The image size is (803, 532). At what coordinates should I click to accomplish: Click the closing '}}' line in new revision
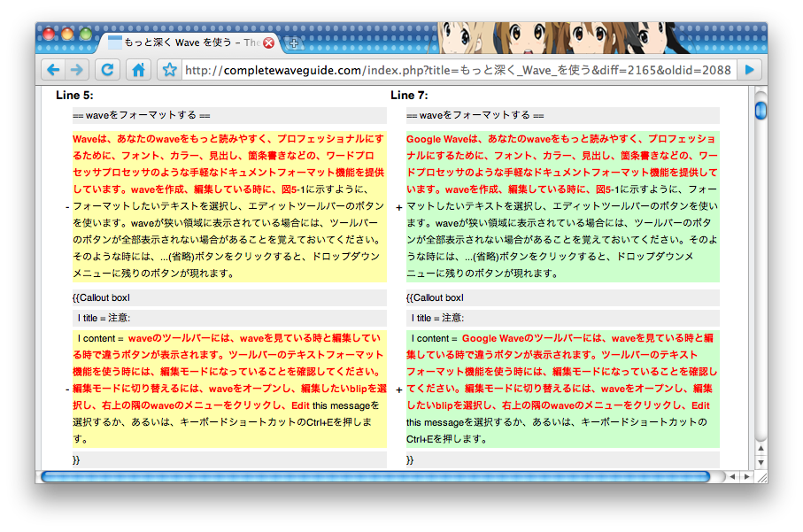pyautogui.click(x=563, y=459)
